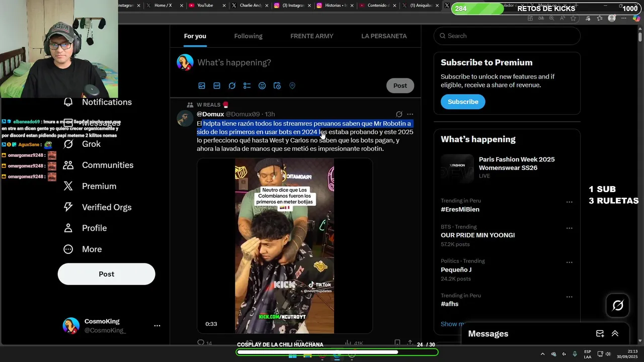The height and width of the screenshot is (362, 644).
Task: Open the browser profile avatar in the toolbar
Action: pos(612,18)
